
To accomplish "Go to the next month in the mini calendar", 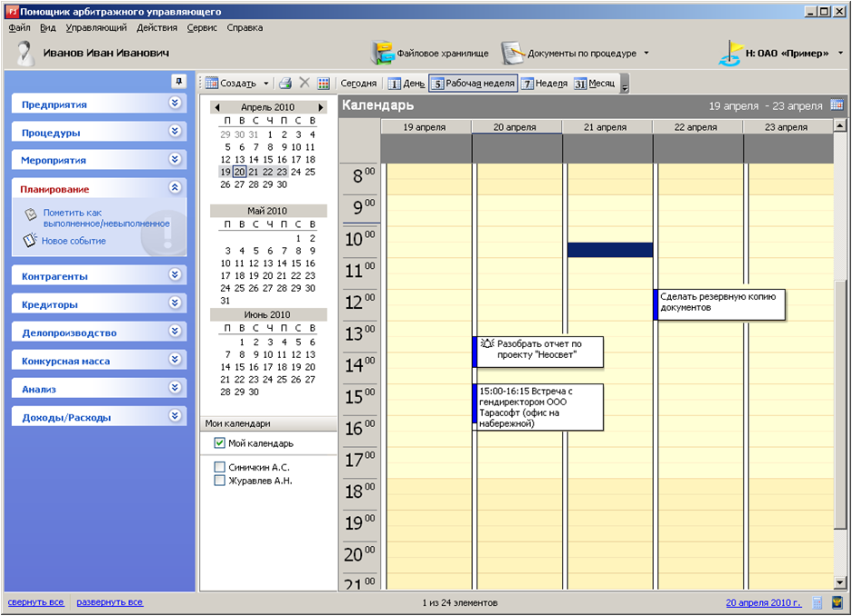I will [x=321, y=107].
